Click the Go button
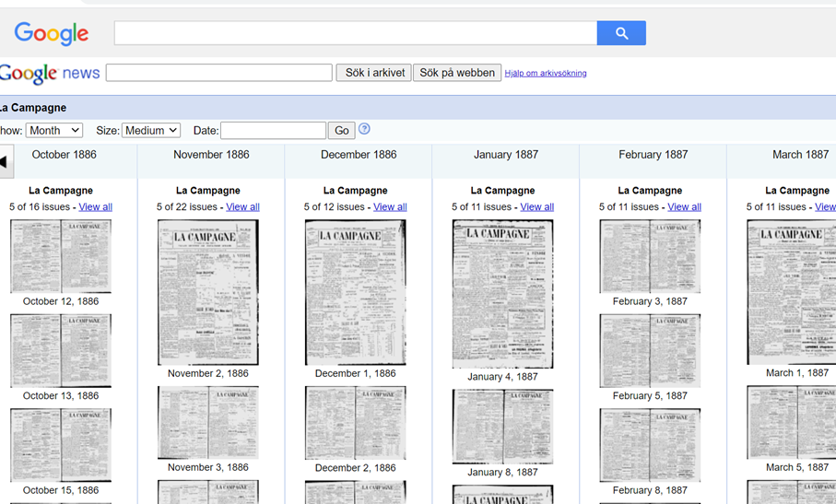The image size is (836, 504). click(342, 130)
